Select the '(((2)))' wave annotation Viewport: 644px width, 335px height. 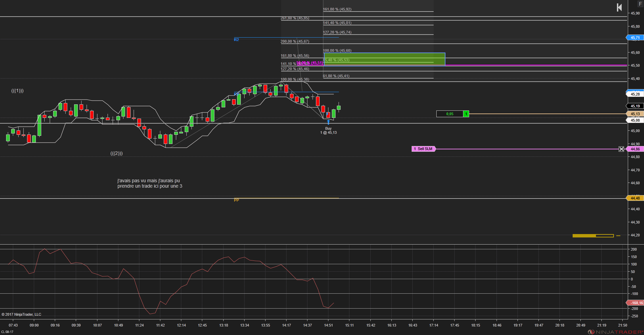(x=117, y=153)
